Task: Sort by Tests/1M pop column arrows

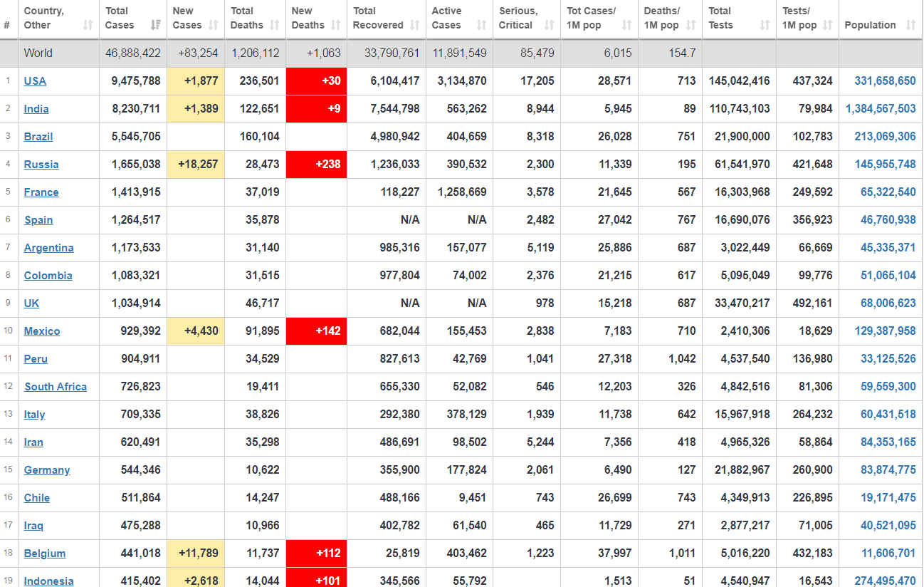Action: (x=827, y=25)
